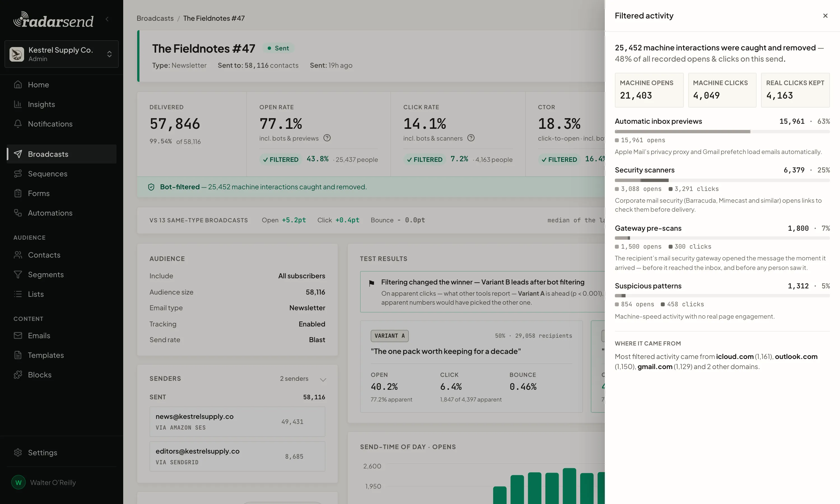Click the Gateway pre-scans heading
840x504 pixels.
coord(648,228)
